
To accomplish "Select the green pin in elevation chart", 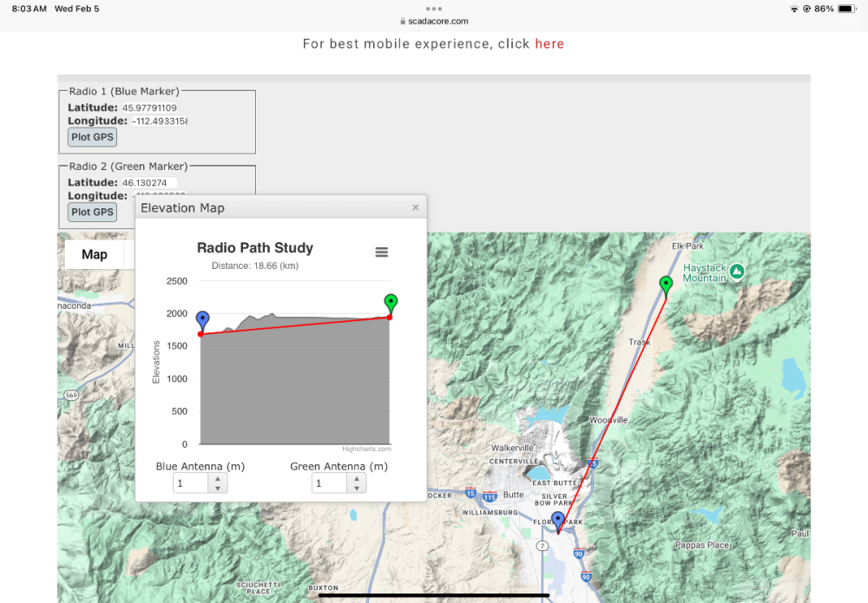I will click(x=391, y=303).
